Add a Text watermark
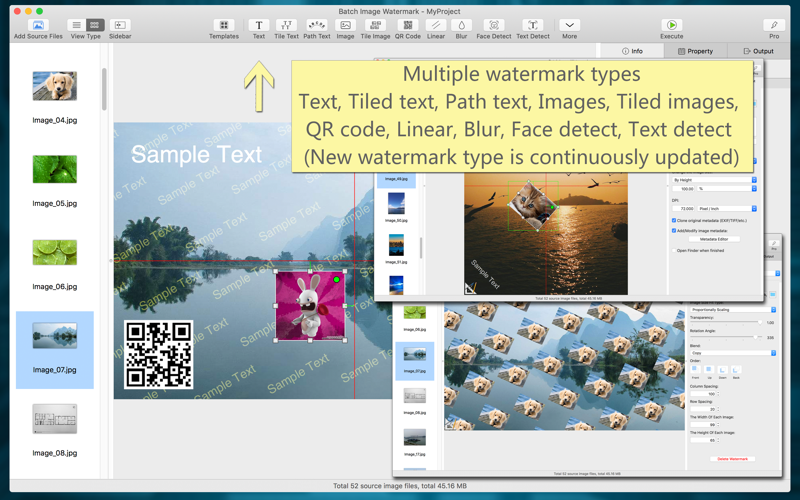 [x=259, y=25]
